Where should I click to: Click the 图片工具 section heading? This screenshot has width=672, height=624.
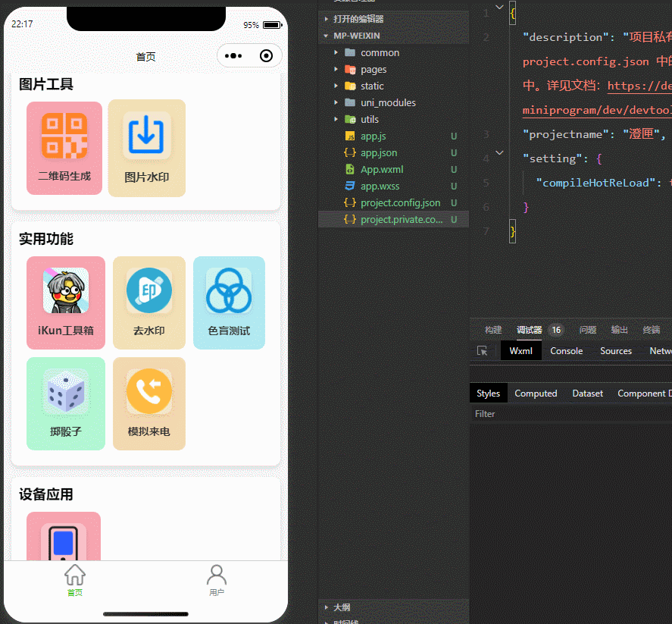tap(46, 84)
